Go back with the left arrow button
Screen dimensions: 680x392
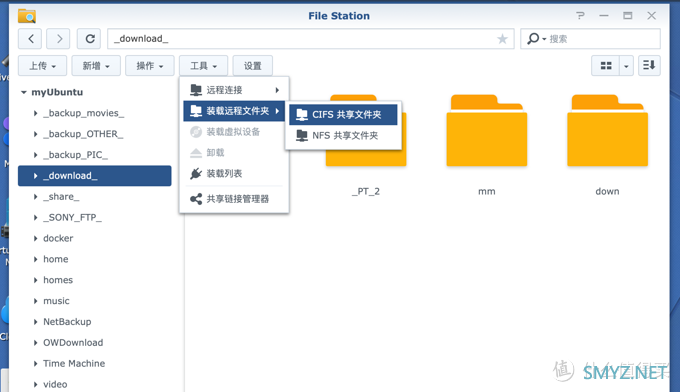tap(30, 39)
